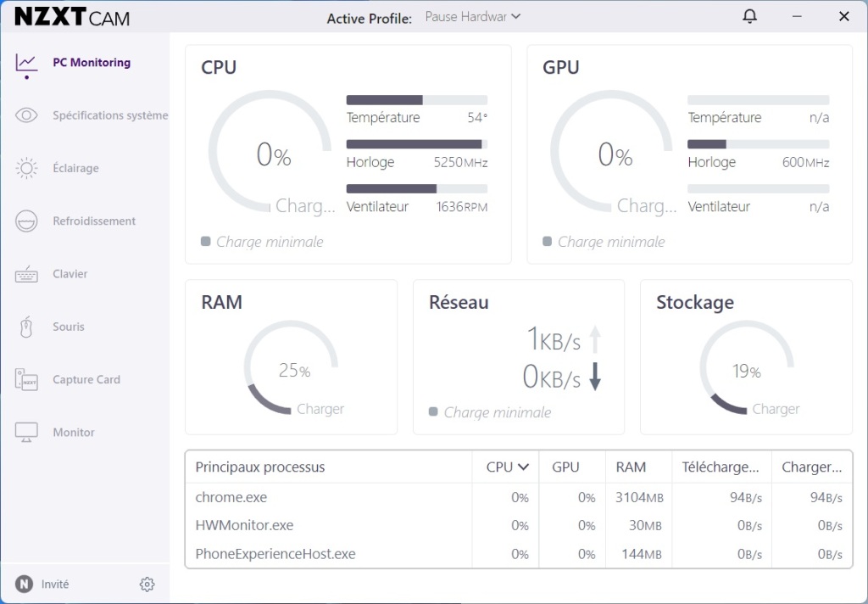868x604 pixels.
Task: Open the settings gear near Invité
Action: (147, 584)
